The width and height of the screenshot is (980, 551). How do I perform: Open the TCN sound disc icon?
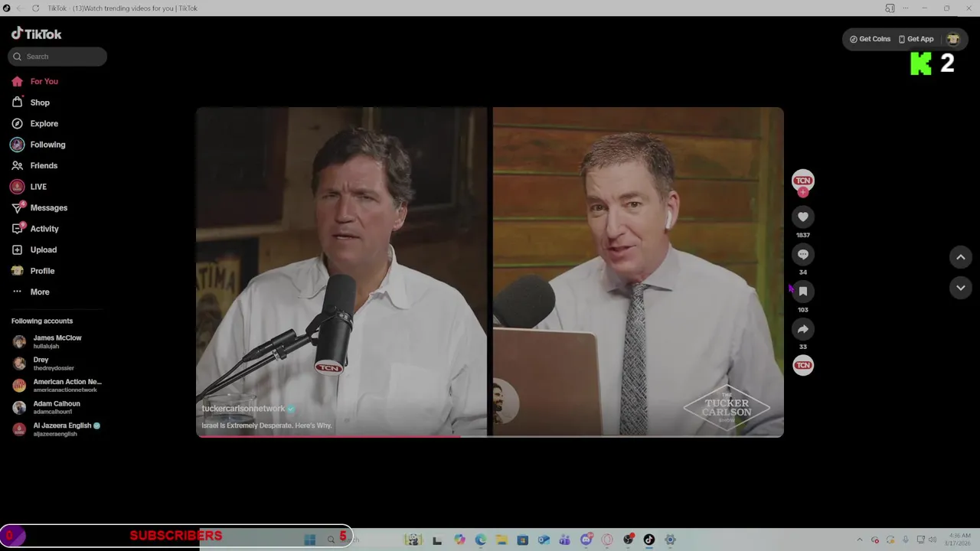[x=803, y=366]
